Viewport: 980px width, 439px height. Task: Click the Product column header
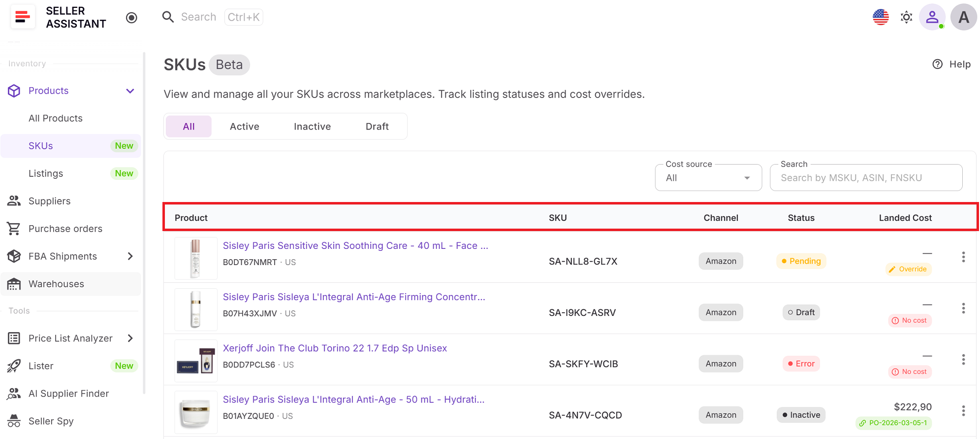(191, 218)
